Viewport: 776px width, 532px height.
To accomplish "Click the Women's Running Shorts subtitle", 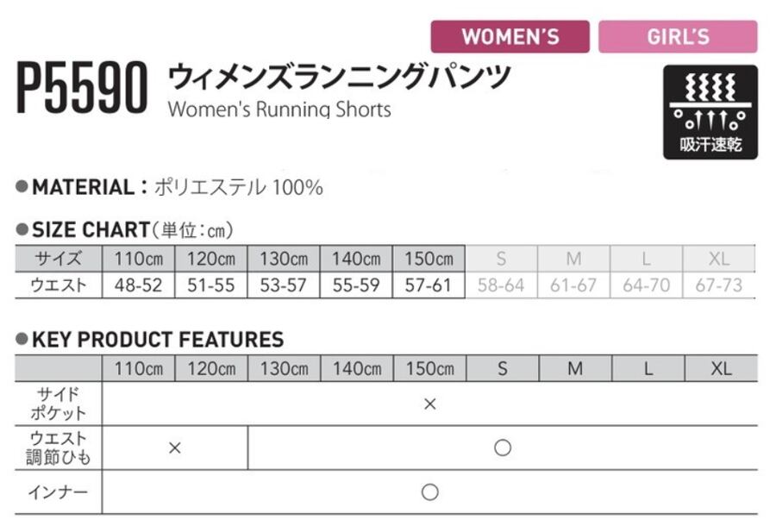I will tap(279, 110).
